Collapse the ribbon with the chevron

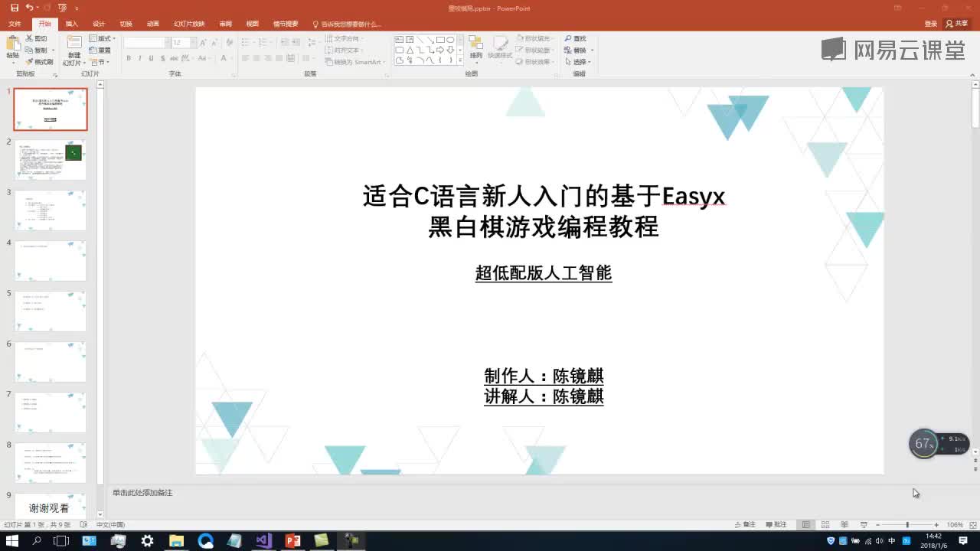pyautogui.click(x=971, y=74)
